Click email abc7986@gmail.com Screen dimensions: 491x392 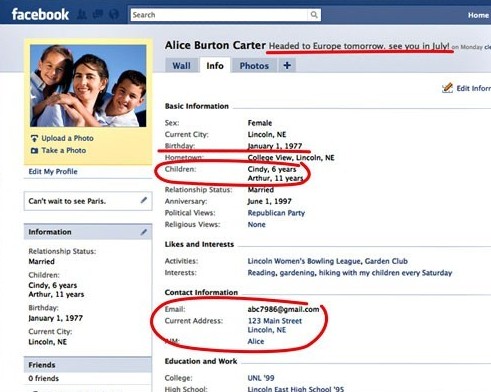click(283, 309)
